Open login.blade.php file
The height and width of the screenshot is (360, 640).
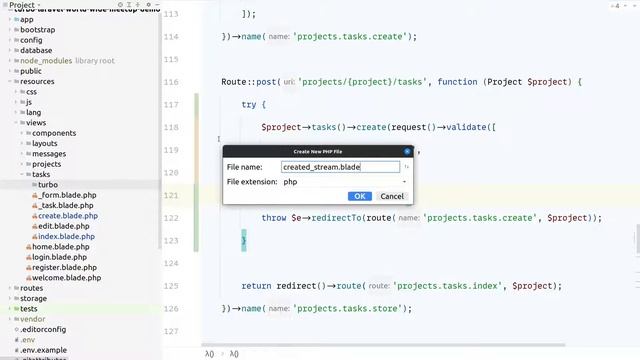59,257
